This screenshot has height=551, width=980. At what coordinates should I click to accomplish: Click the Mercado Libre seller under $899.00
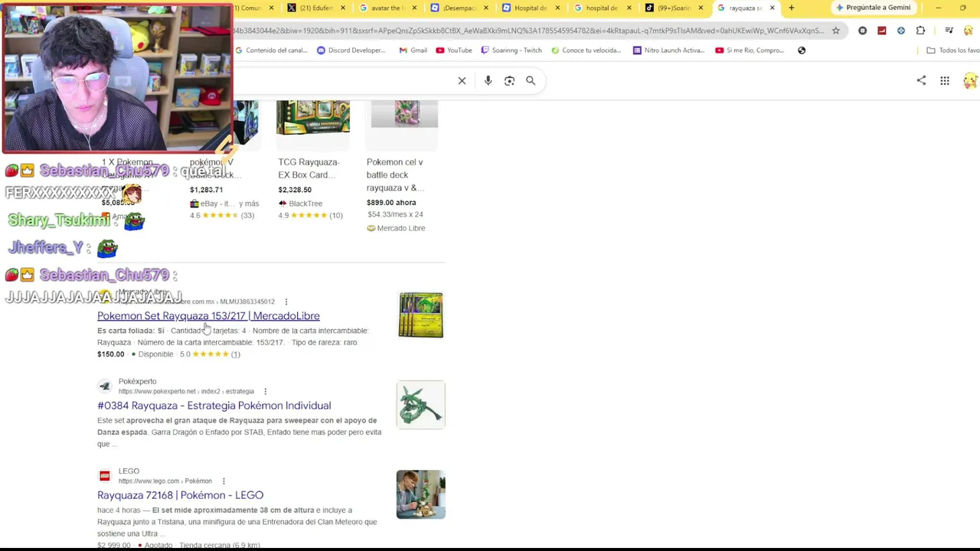click(x=400, y=228)
